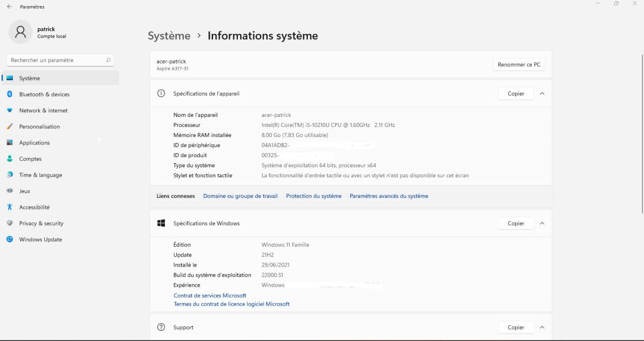Copy the device specifications
Image resolution: width=644 pixels, height=341 pixels.
point(516,94)
